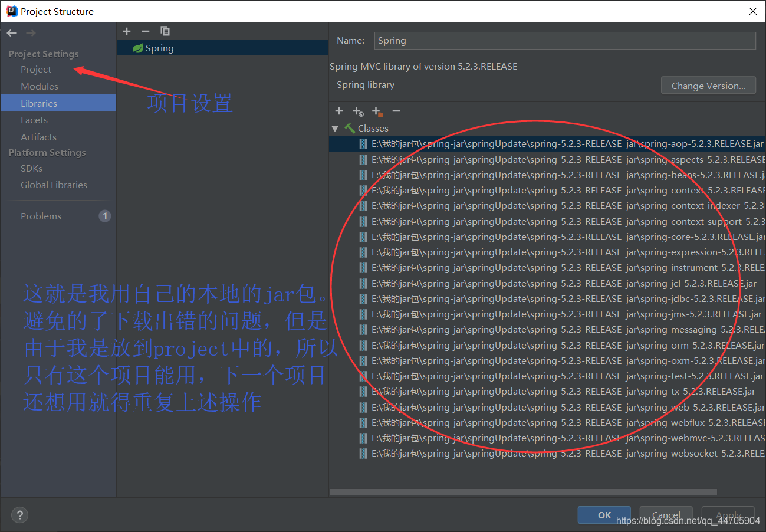
Task: Close the Project Structure dialog
Action: (753, 11)
